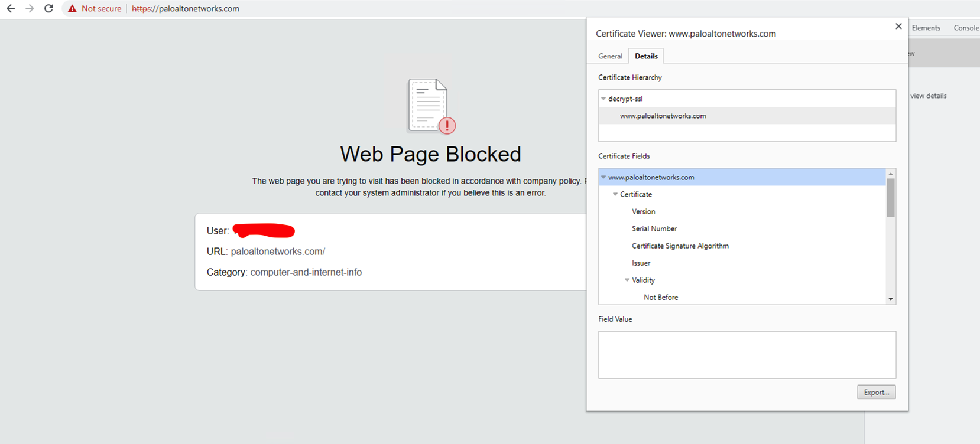This screenshot has height=444, width=980.
Task: Click the Certificate Fields scrollbar up arrow
Action: 891,174
